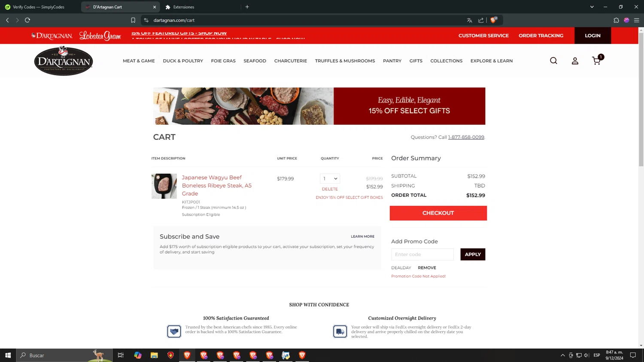The width and height of the screenshot is (644, 362).
Task: Click Learn More for Subscribe and Save
Action: pyautogui.click(x=362, y=236)
